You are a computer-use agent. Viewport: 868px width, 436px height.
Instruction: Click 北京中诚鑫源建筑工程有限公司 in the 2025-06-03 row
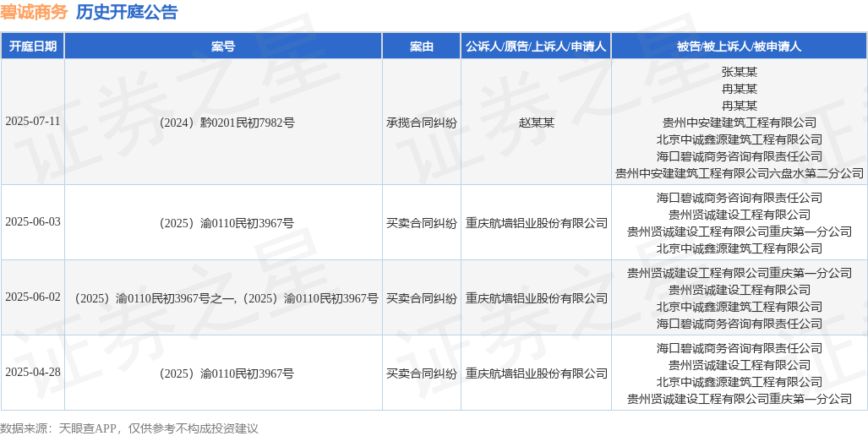coord(739,248)
